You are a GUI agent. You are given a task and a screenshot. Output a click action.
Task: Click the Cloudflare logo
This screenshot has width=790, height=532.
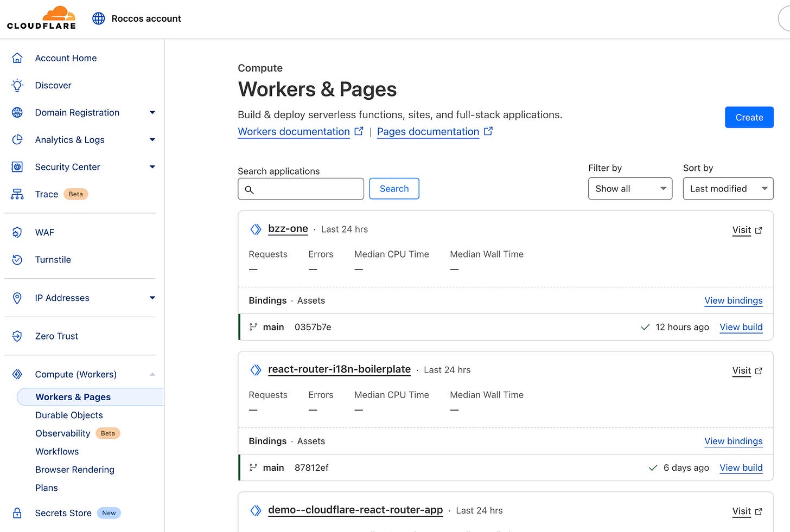41,18
